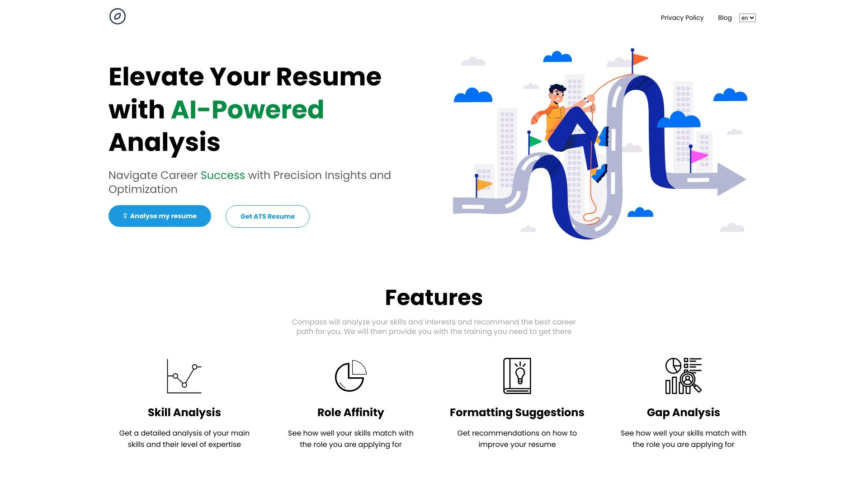Click the 'Blog' navigation link
Image resolution: width=868 pixels, height=488 pixels.
point(725,17)
